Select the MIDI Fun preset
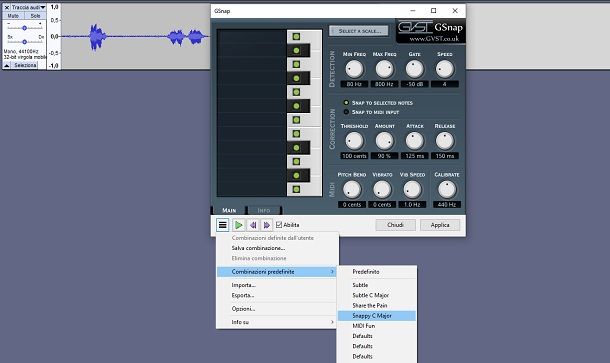610x363 pixels. click(x=364, y=326)
